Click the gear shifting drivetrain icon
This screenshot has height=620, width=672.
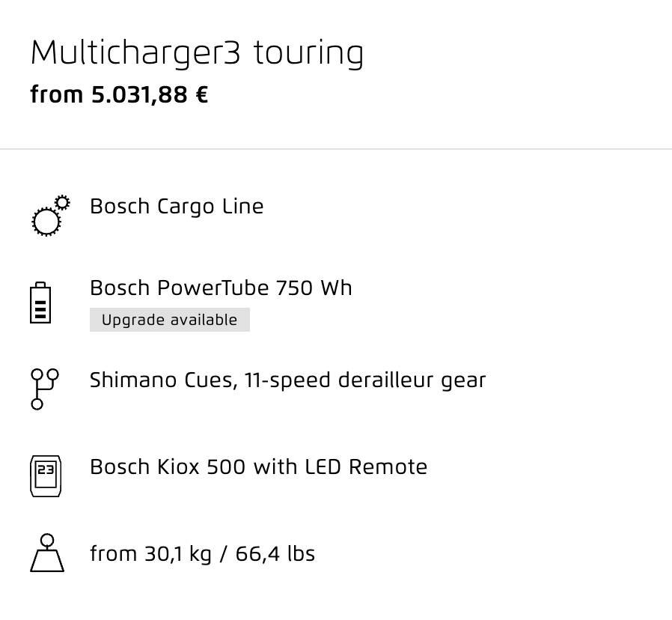coord(45,389)
